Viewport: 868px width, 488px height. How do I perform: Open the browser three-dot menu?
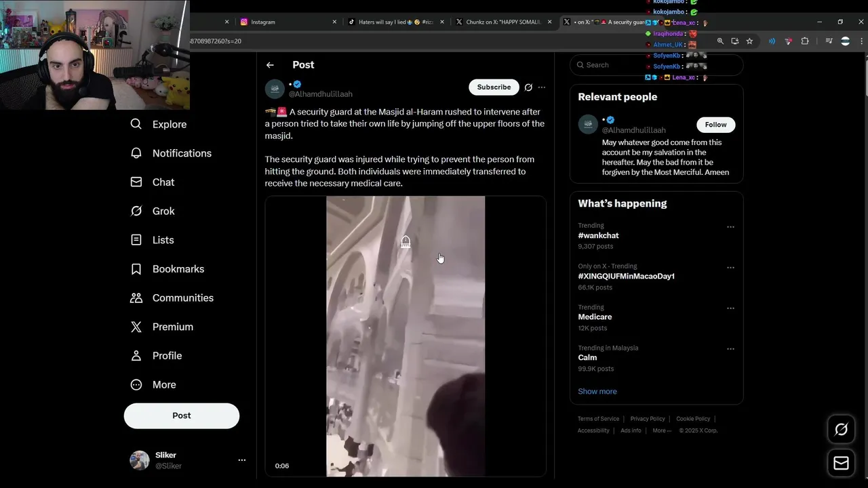click(x=862, y=41)
